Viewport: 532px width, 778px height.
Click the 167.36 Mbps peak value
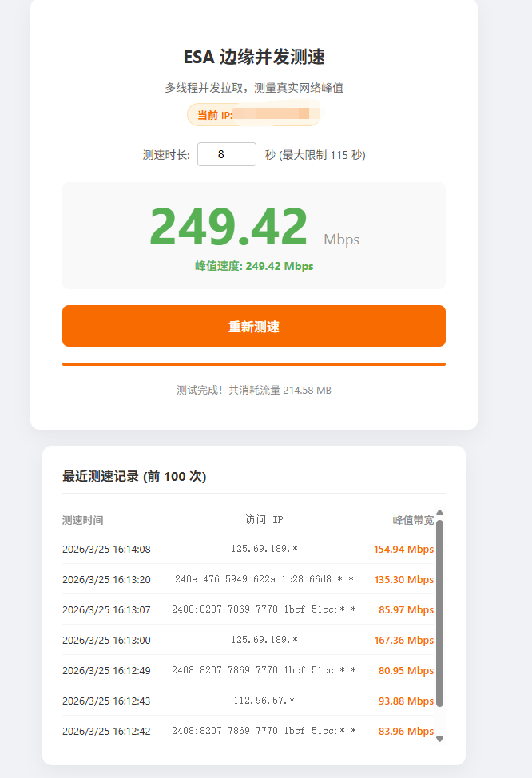click(x=403, y=640)
